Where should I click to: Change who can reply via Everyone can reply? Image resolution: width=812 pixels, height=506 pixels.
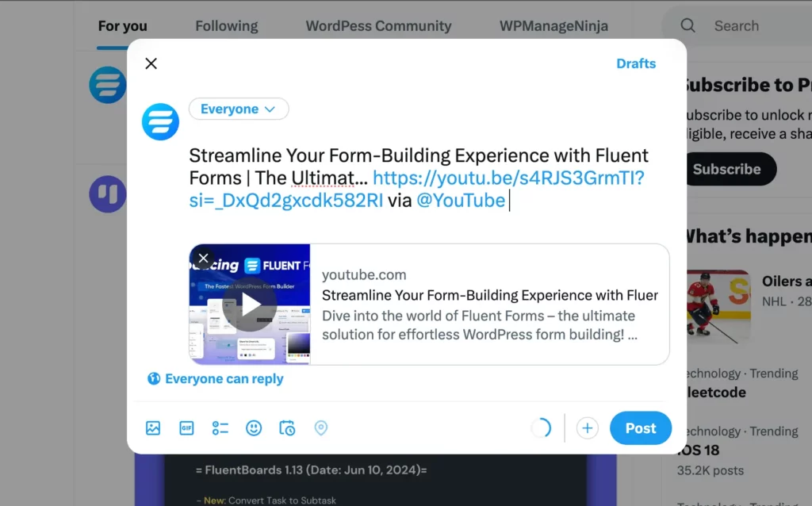(x=215, y=378)
